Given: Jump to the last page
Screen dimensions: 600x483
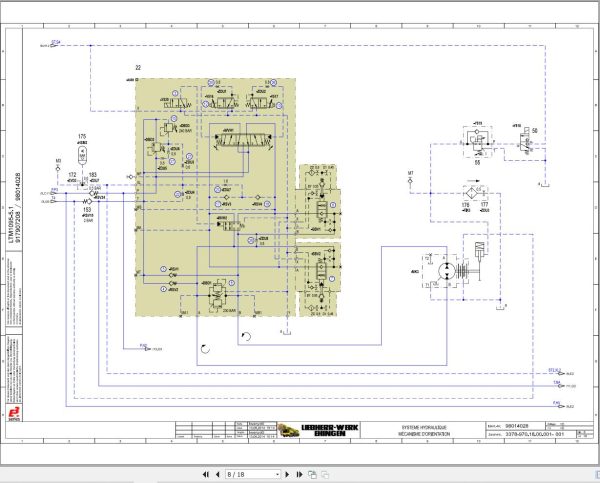Looking at the screenshot, I should tap(300, 475).
